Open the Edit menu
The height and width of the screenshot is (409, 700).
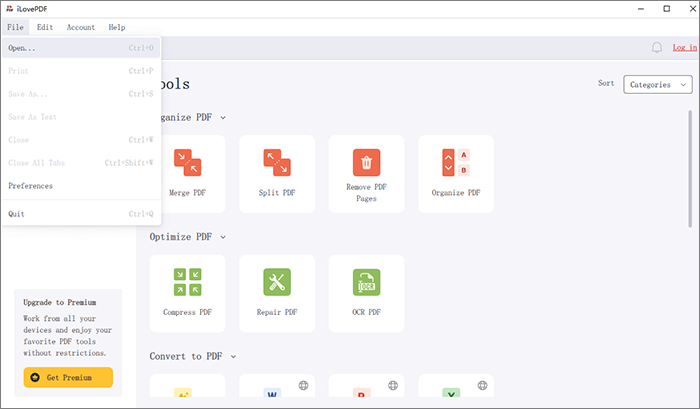45,27
